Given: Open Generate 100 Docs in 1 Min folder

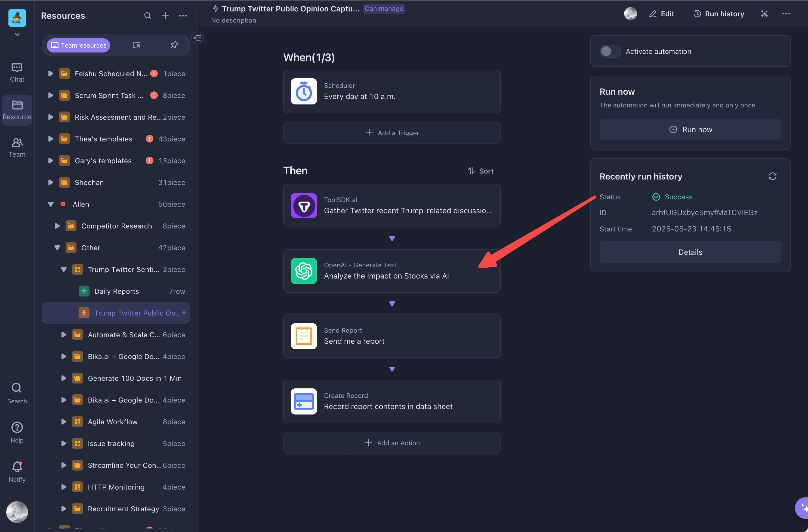Looking at the screenshot, I should [116, 378].
